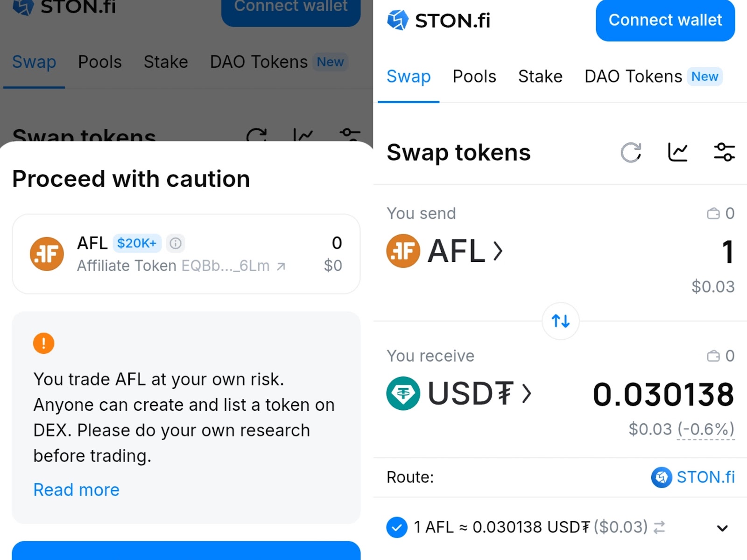
Task: Toggle the blue checkmark beside 1 AFL rate
Action: (397, 527)
